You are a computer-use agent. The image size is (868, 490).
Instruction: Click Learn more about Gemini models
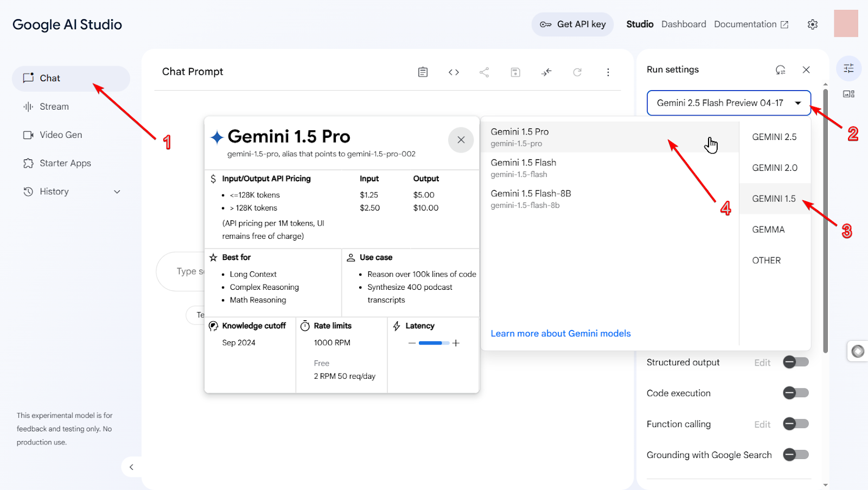click(x=561, y=333)
